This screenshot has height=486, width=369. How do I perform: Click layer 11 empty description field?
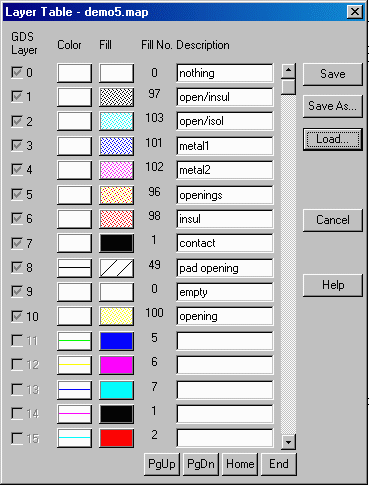pos(225,341)
